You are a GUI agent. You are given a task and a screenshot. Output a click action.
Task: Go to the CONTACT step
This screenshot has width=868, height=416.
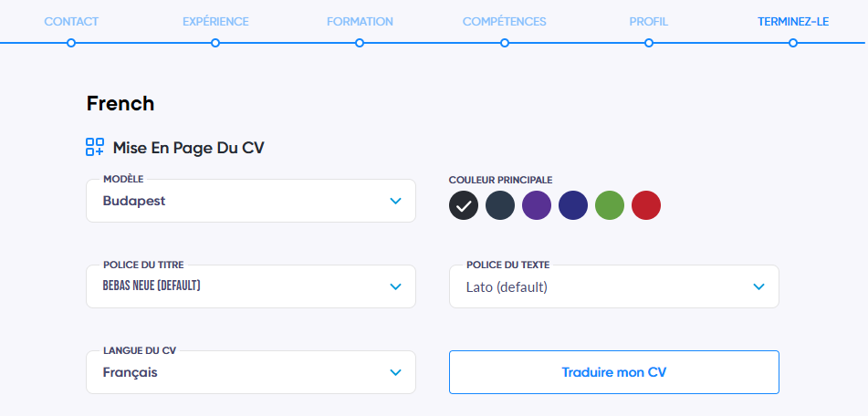71,22
